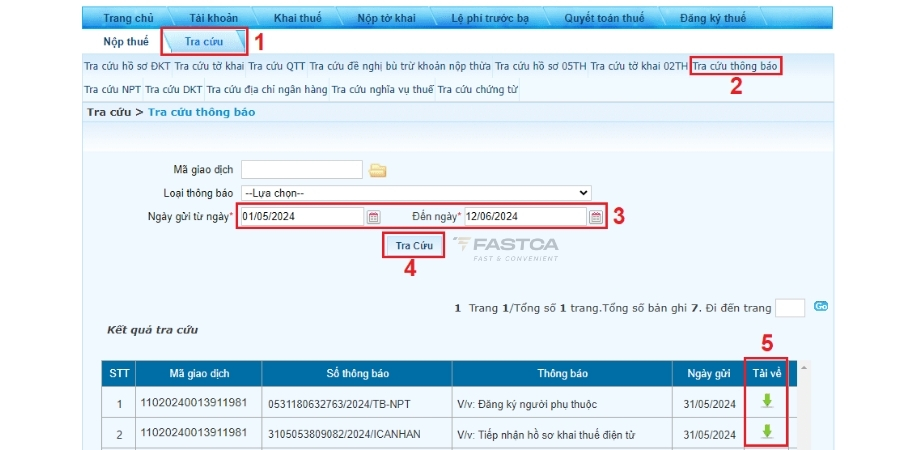
Task: Click the results table vertical scrollbar
Action: [802, 405]
